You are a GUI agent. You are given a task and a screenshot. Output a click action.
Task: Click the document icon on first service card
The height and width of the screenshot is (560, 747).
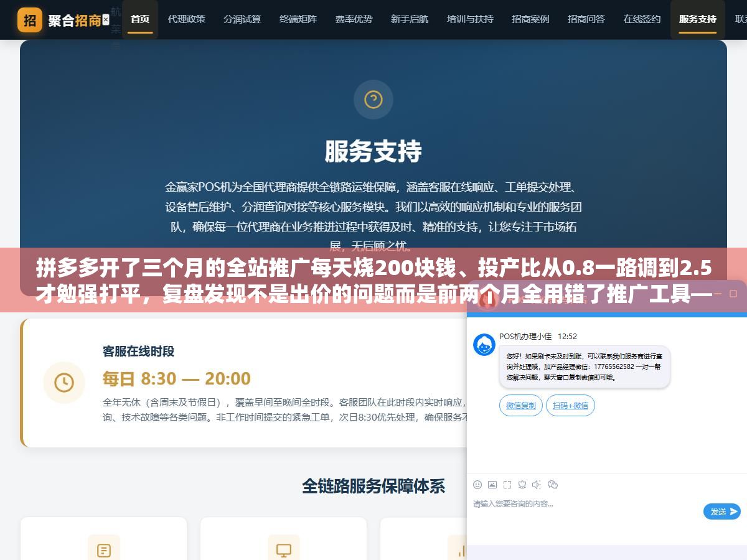pos(104,550)
